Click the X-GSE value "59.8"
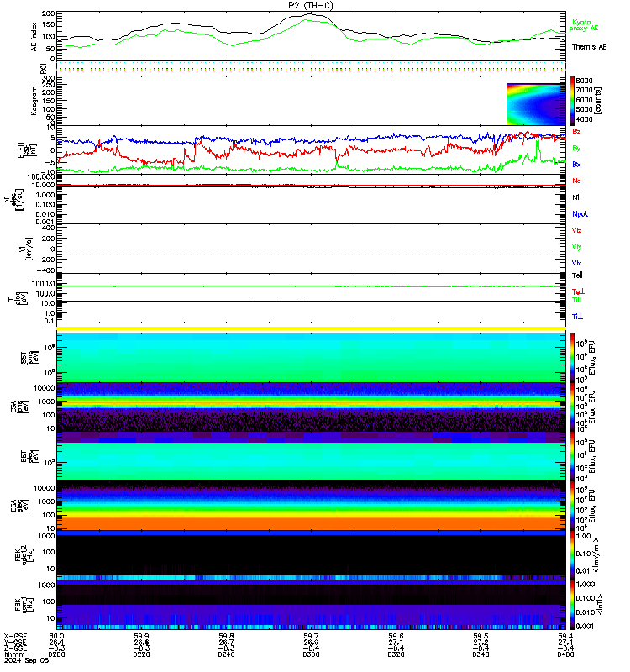 [226, 636]
